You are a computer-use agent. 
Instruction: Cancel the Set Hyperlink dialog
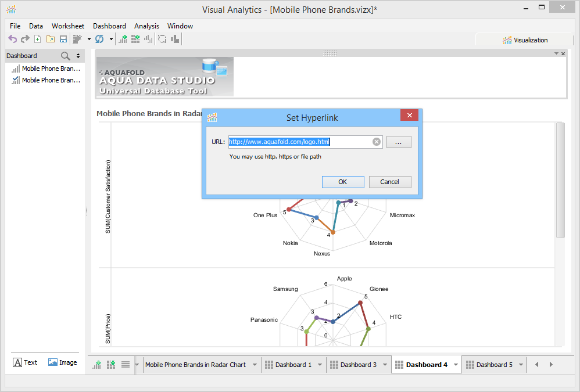[x=390, y=182]
